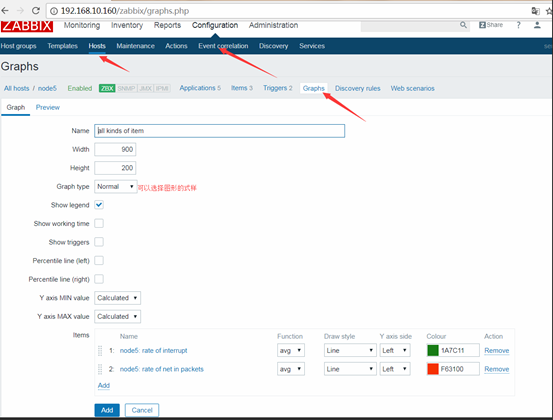
Task: Reload the page with the refresh icon
Action: [x=36, y=11]
